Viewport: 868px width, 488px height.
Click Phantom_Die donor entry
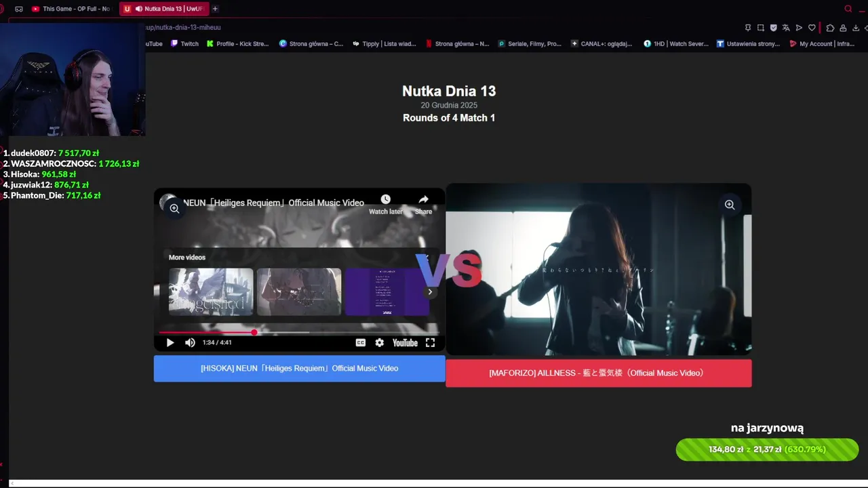[52, 195]
